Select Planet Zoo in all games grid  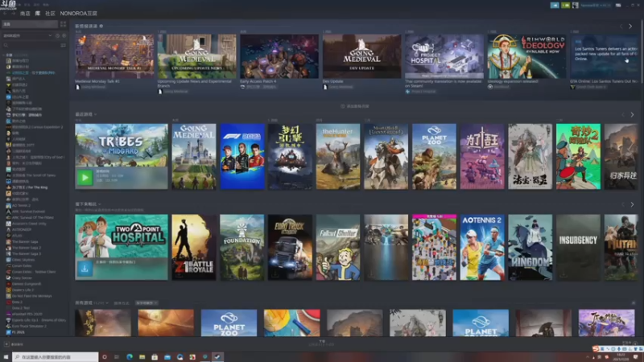tap(229, 323)
